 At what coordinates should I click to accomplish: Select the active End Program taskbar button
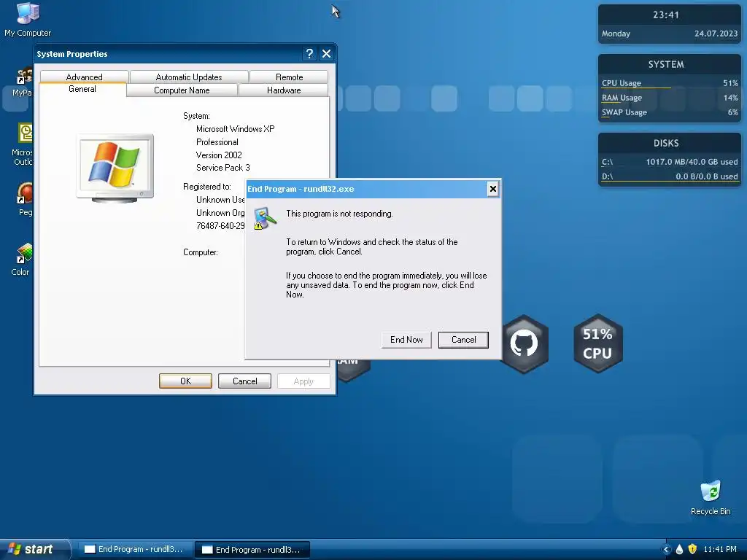pyautogui.click(x=252, y=550)
